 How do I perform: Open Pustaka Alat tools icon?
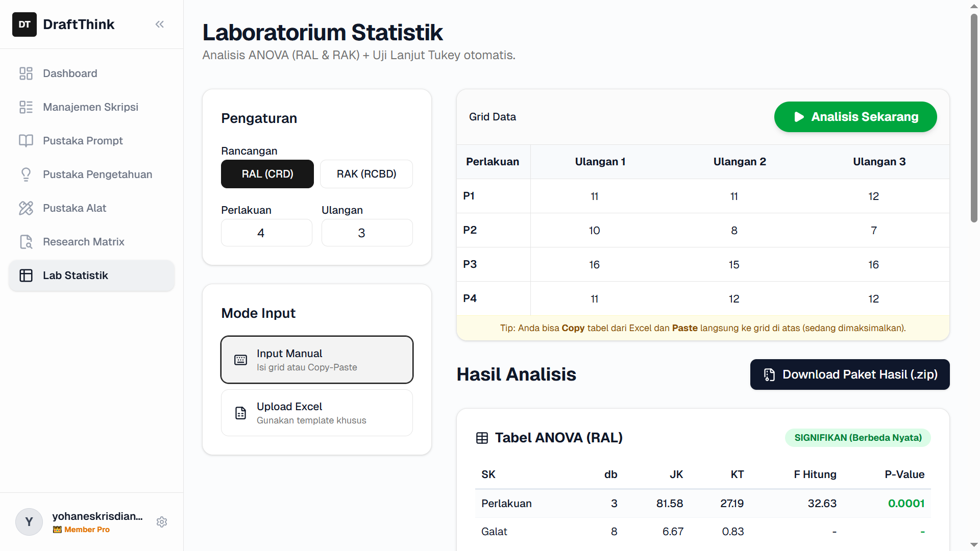tap(26, 208)
